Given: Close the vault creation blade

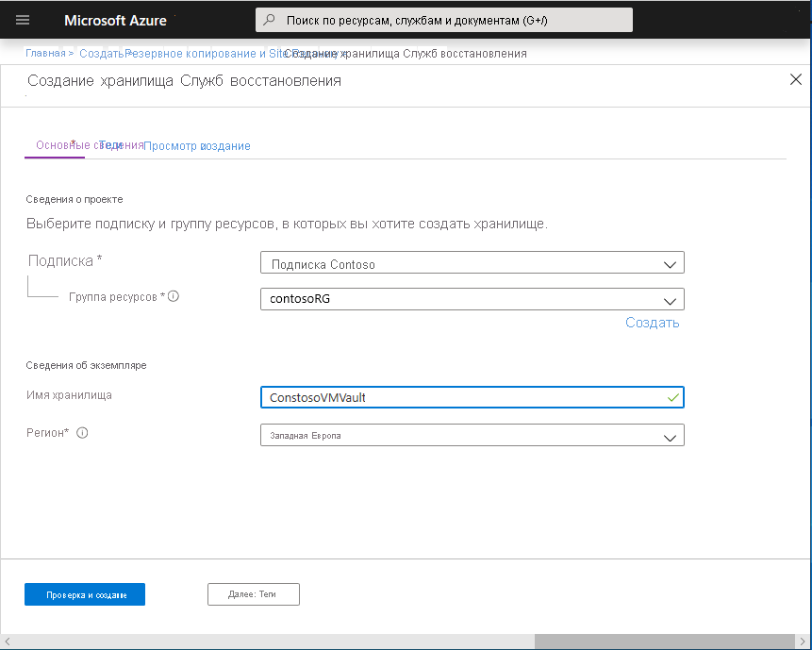Looking at the screenshot, I should pyautogui.click(x=796, y=79).
